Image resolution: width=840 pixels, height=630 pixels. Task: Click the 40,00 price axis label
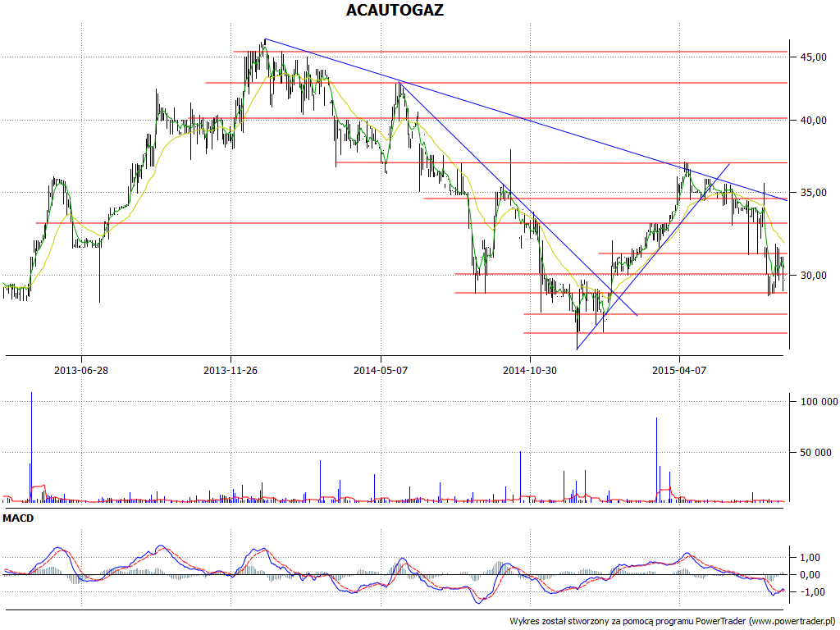pos(813,121)
